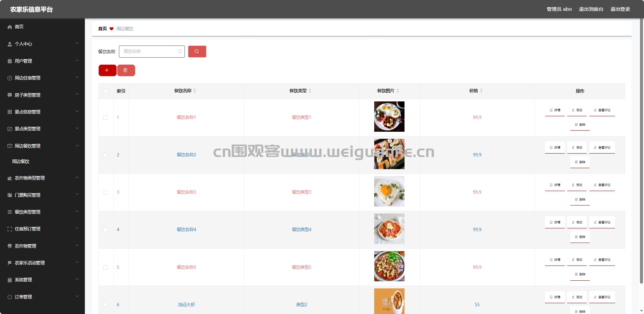This screenshot has height=314, width=644.
Task: Click 查看评论 for 餐饮名称3 row
Action: tap(602, 185)
